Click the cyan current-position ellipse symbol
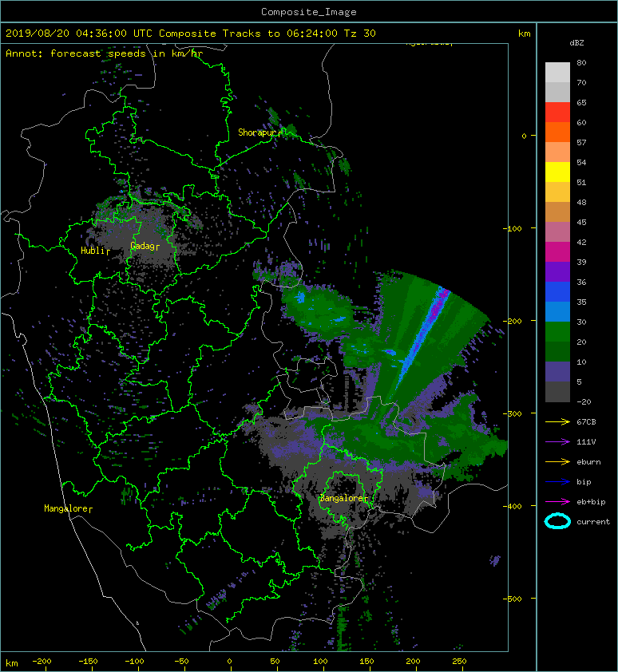The width and height of the screenshot is (618, 672). [x=557, y=521]
